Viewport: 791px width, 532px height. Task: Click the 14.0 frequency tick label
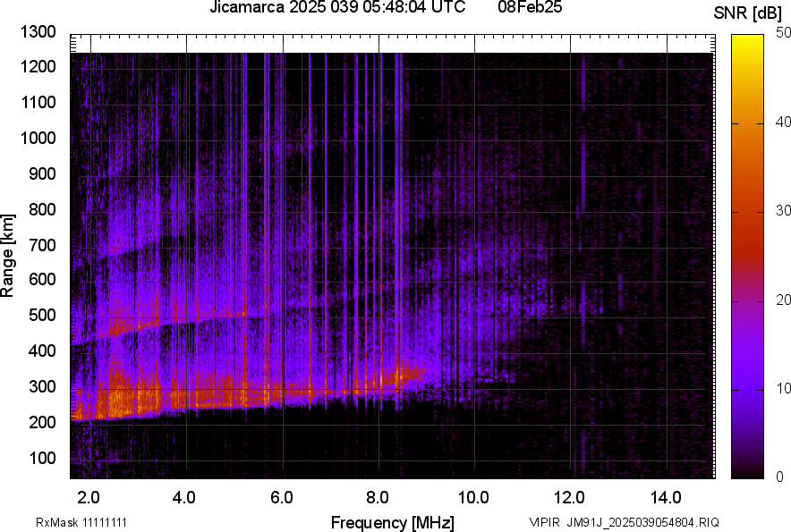pos(667,497)
